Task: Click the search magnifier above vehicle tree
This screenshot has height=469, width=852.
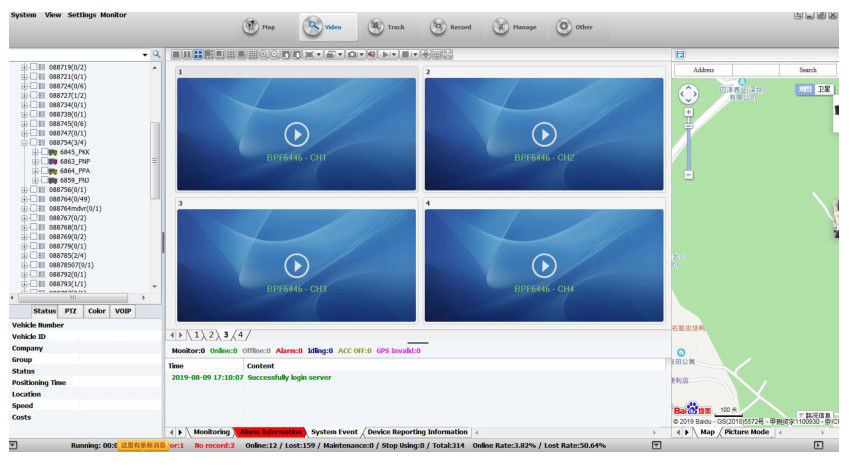Action: click(156, 54)
